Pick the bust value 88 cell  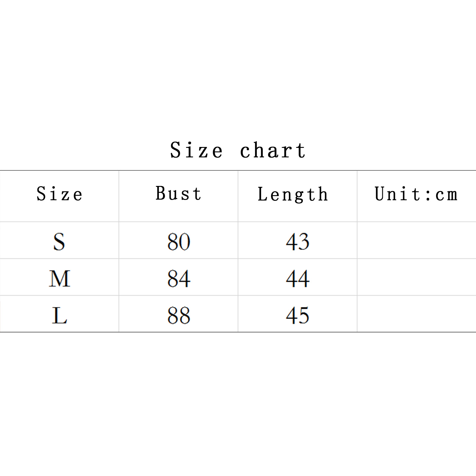click(x=178, y=315)
